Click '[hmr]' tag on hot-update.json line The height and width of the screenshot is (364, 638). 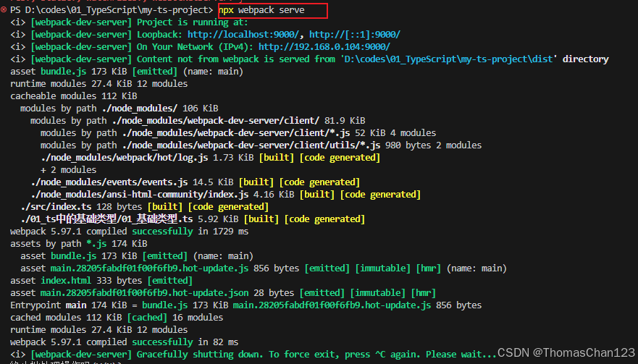tap(423, 293)
